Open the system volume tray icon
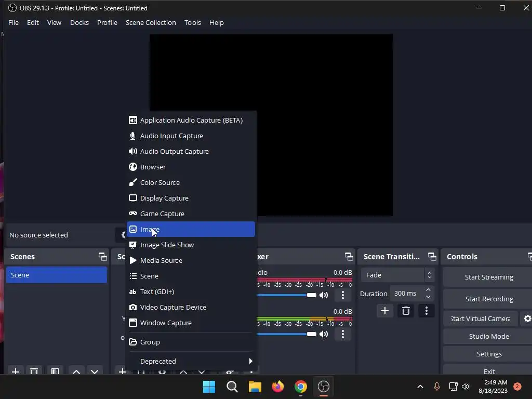This screenshot has height=399, width=532. tap(465, 387)
